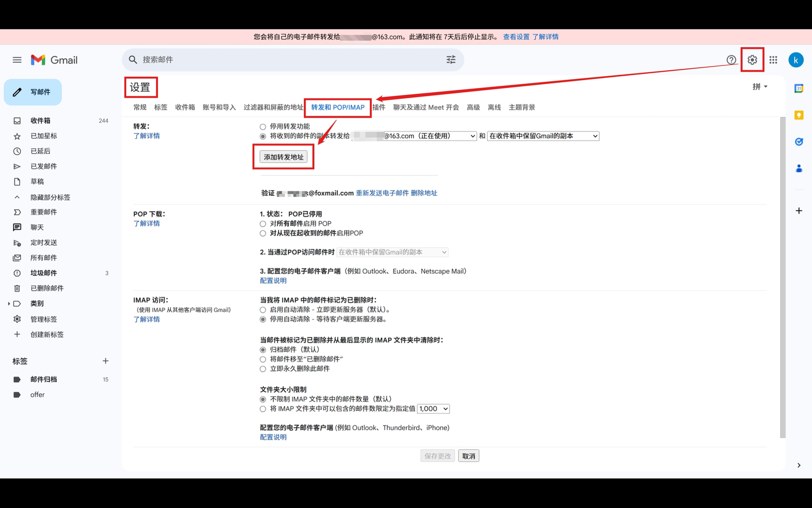812x508 pixels.
Task: Click the Gmail logo
Action: 54,60
